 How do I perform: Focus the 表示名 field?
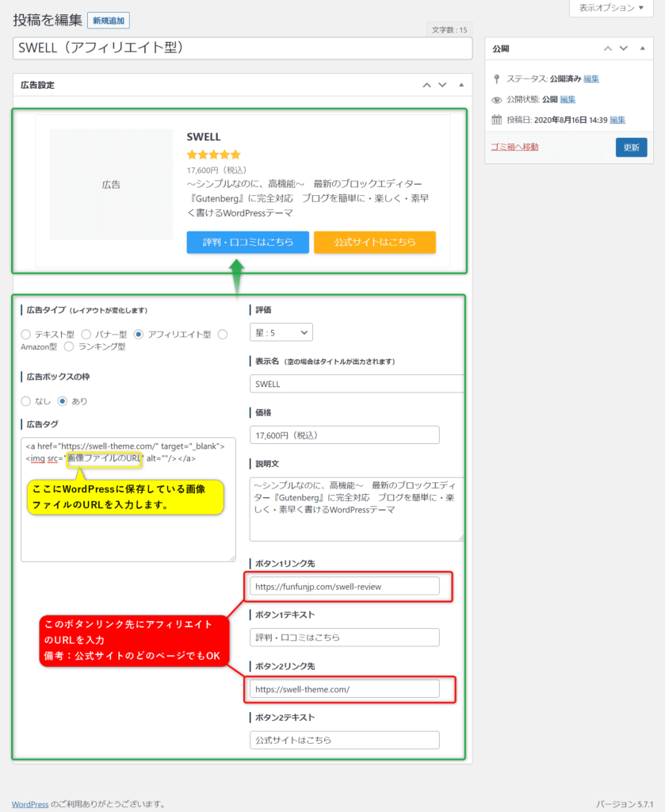click(x=357, y=384)
